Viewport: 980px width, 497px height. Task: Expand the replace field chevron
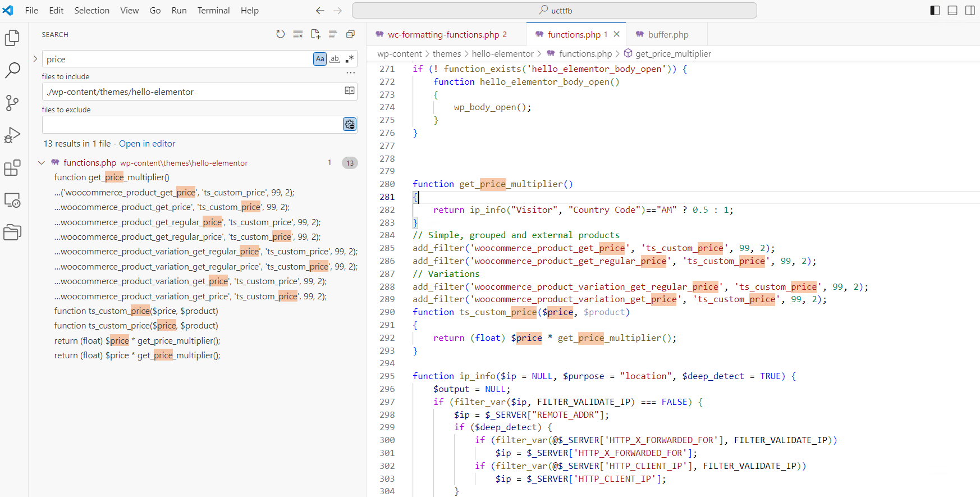[x=35, y=58]
